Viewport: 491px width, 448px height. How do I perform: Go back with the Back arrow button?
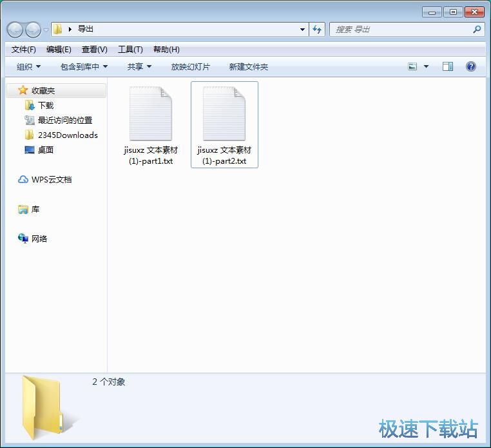(x=15, y=30)
